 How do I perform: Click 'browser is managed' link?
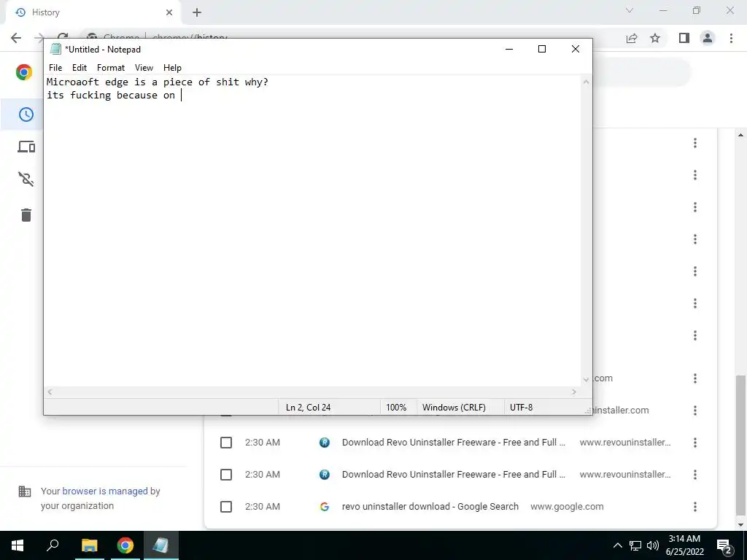[105, 491]
